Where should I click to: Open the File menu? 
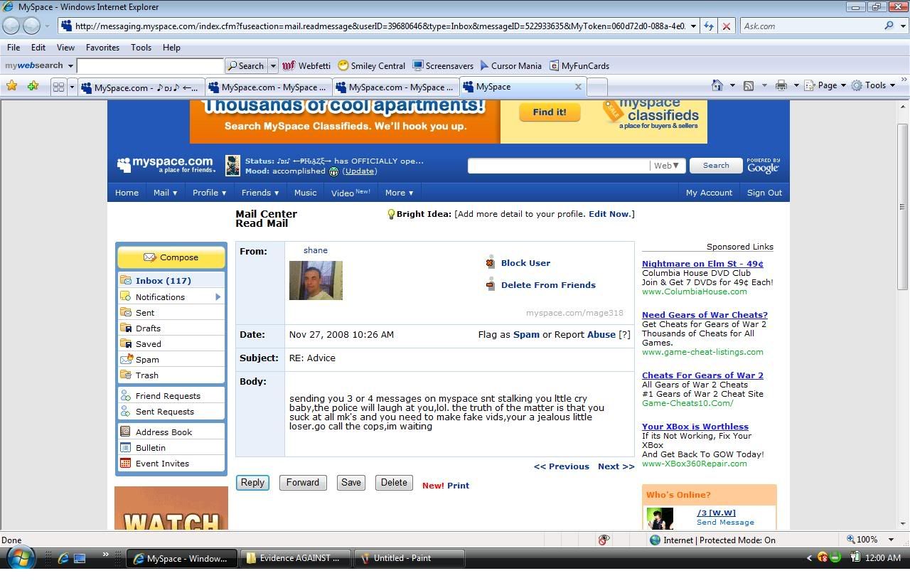pos(14,48)
